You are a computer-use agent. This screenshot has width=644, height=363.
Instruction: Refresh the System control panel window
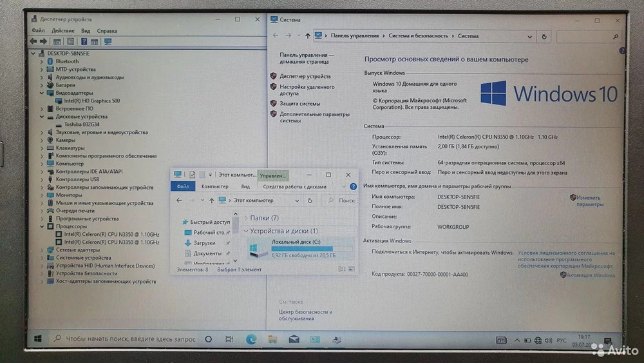pyautogui.click(x=544, y=36)
